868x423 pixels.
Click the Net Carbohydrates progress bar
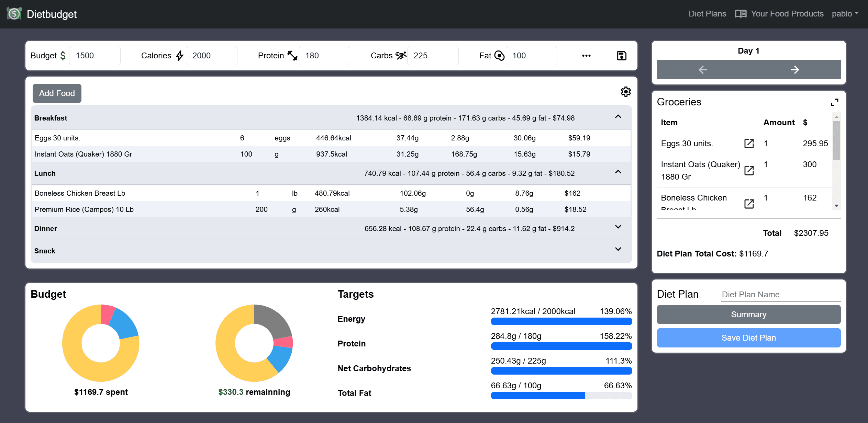(x=561, y=371)
